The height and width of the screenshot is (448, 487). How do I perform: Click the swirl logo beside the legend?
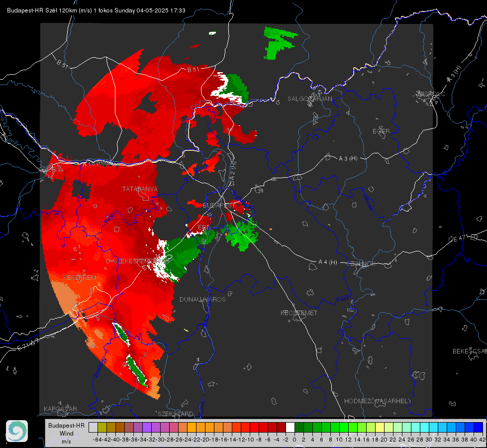(17, 431)
